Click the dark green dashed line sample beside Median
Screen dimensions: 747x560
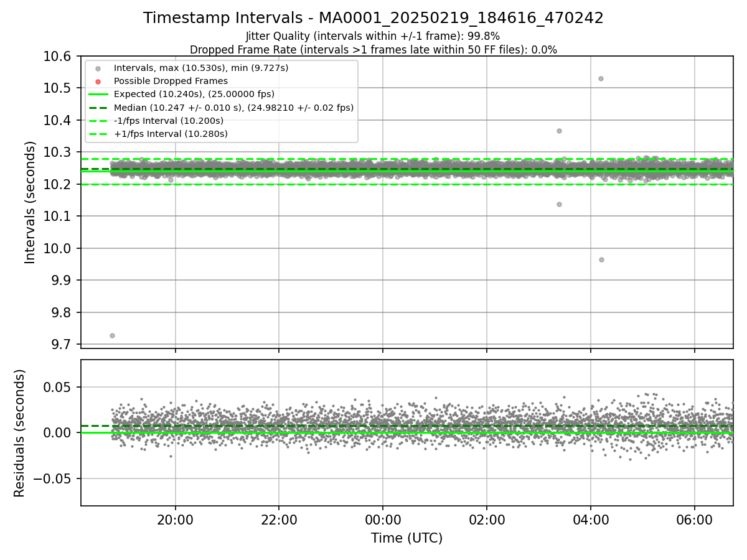pos(98,108)
